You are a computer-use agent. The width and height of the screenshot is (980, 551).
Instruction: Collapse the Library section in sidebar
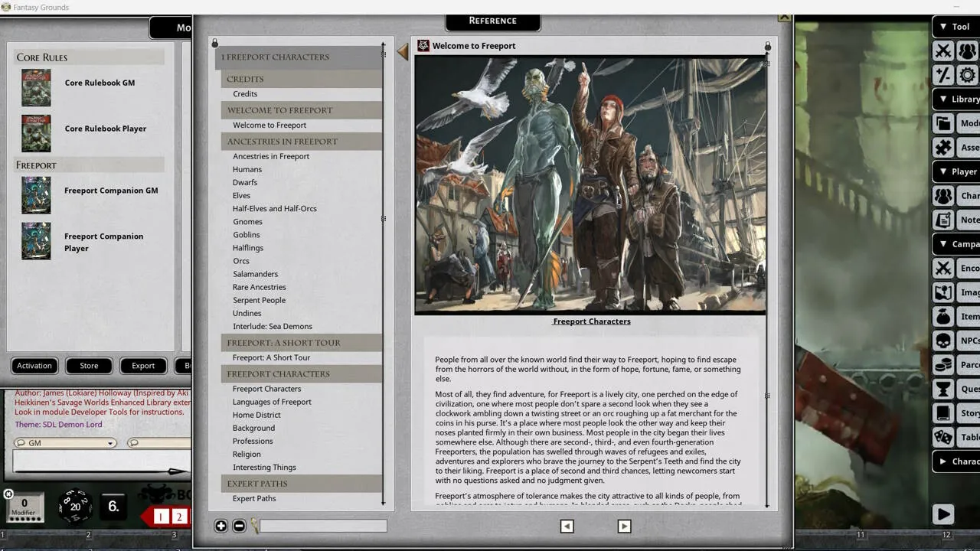(x=944, y=99)
